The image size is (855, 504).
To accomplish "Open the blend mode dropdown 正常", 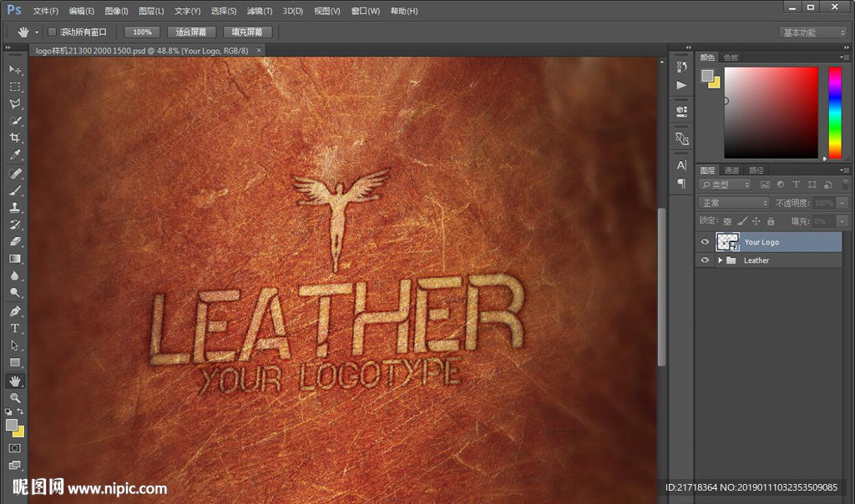I will [733, 204].
